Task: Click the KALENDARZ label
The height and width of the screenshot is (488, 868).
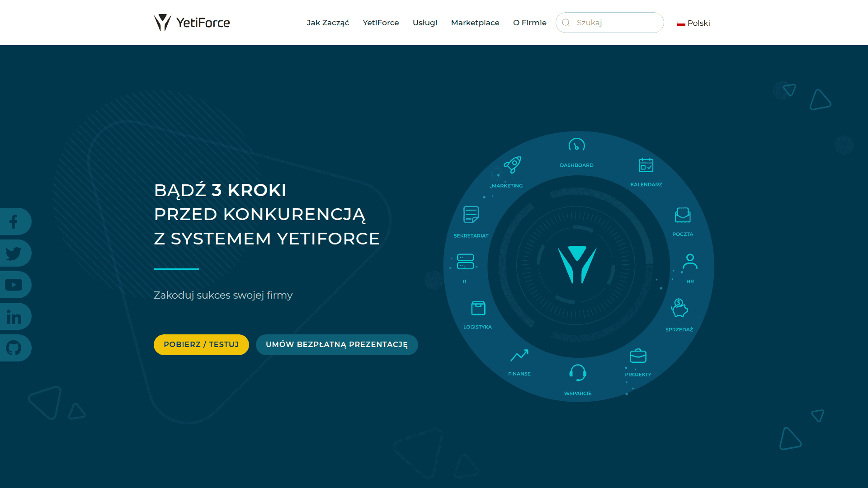Action: click(646, 185)
